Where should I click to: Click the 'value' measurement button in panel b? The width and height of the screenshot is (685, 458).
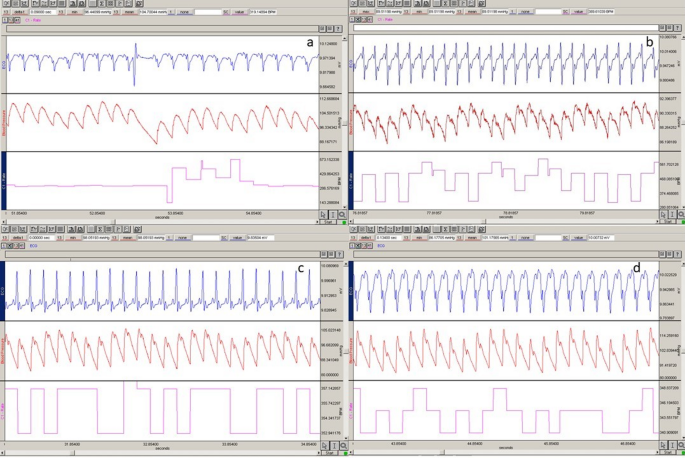(579, 12)
